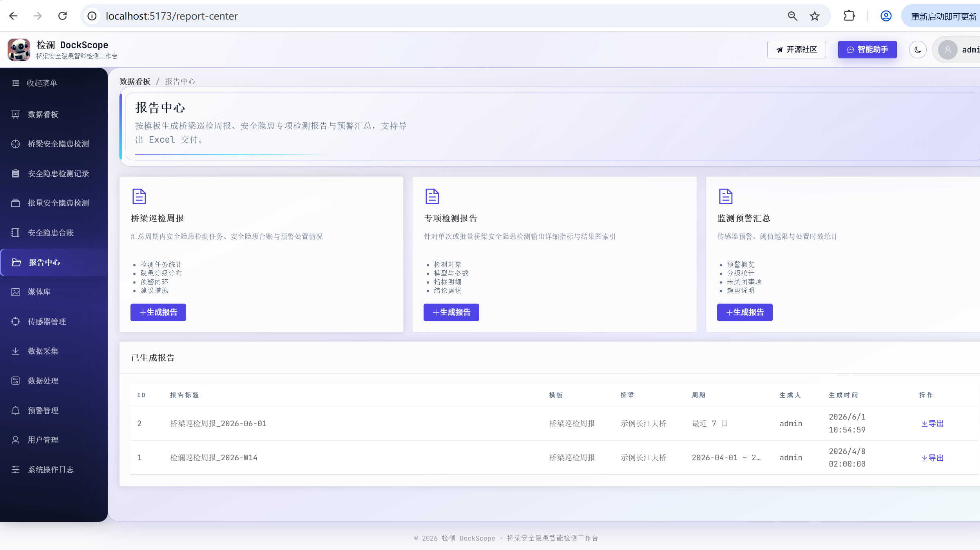Click the 媒体库 sidebar icon
Screen dimensions: 980x550
pyautogui.click(x=16, y=292)
